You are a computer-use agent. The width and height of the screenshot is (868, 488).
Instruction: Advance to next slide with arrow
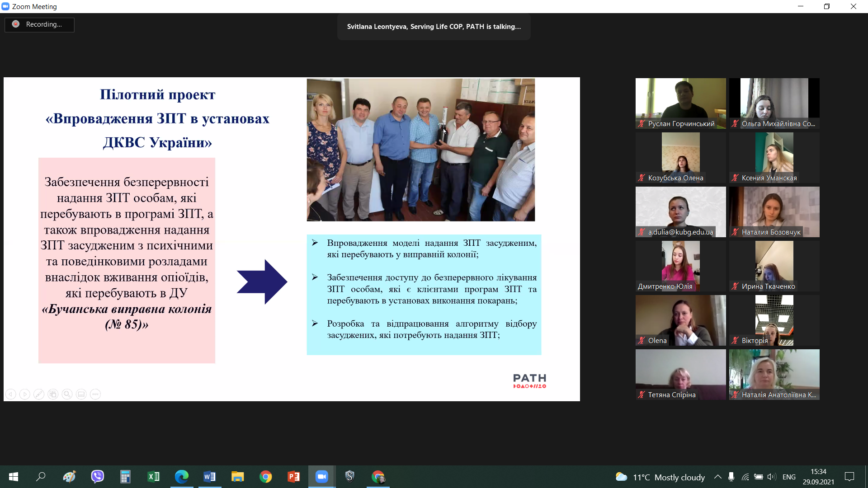click(25, 394)
